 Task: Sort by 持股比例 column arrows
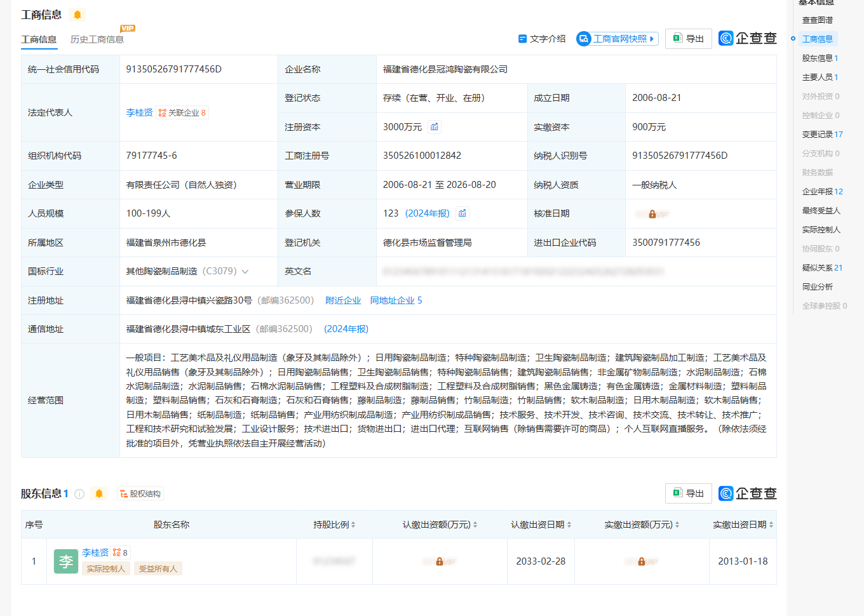[x=353, y=525]
